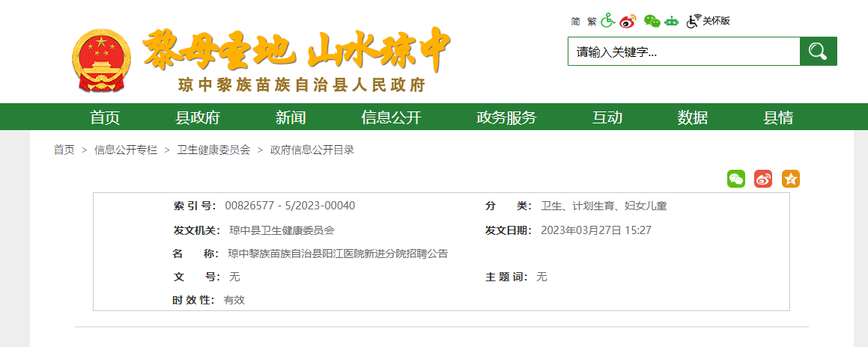Screen dimensions: 868x347
Task: Click validity value 有效
Action: point(234,300)
